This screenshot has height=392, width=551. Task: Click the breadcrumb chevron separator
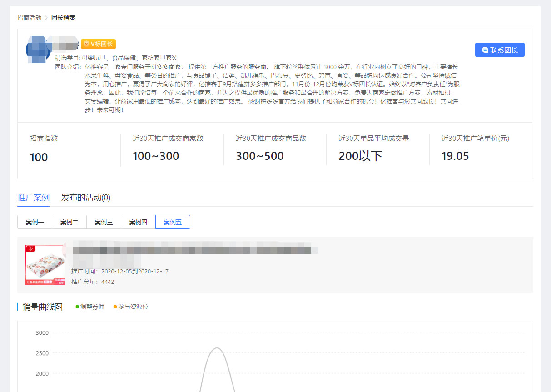[x=46, y=18]
